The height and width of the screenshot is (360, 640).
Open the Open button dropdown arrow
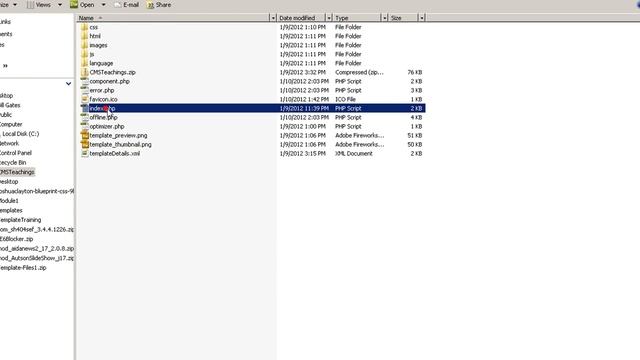[103, 5]
